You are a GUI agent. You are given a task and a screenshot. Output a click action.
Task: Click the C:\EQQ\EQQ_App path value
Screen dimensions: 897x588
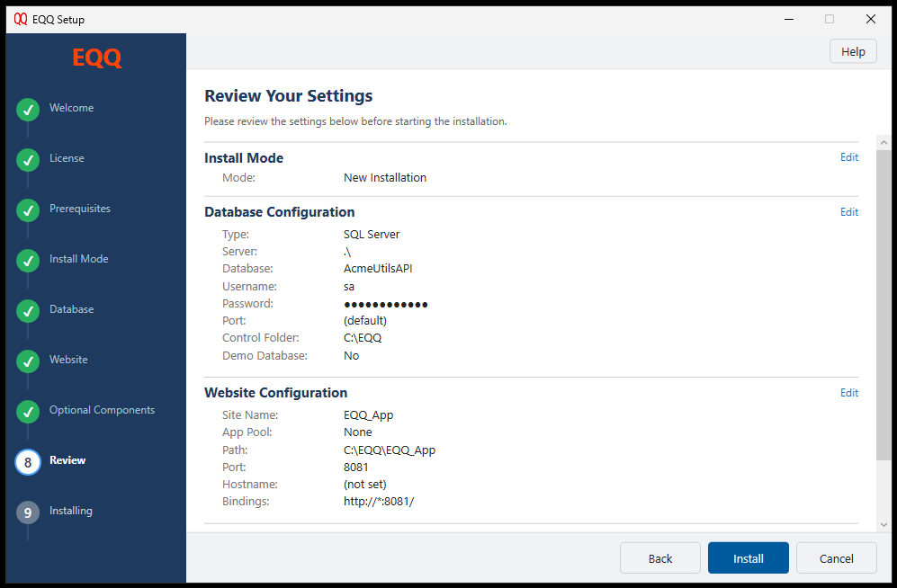point(390,450)
